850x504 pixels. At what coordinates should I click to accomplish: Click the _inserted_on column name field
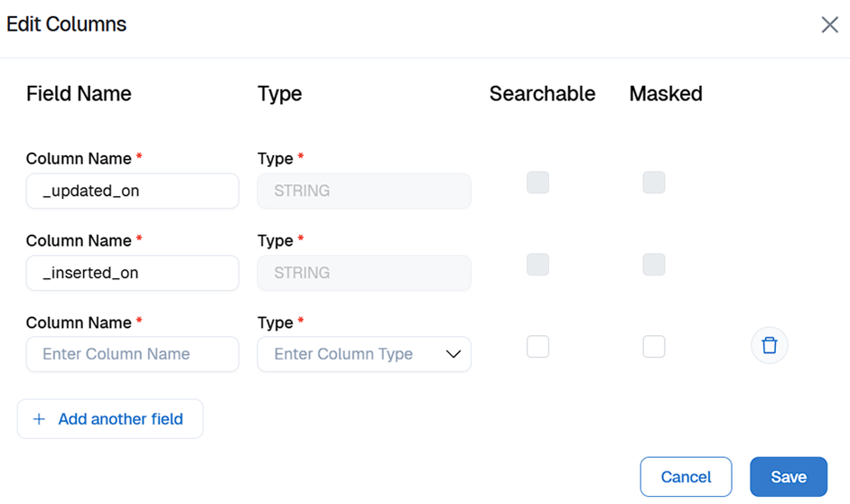click(x=132, y=273)
